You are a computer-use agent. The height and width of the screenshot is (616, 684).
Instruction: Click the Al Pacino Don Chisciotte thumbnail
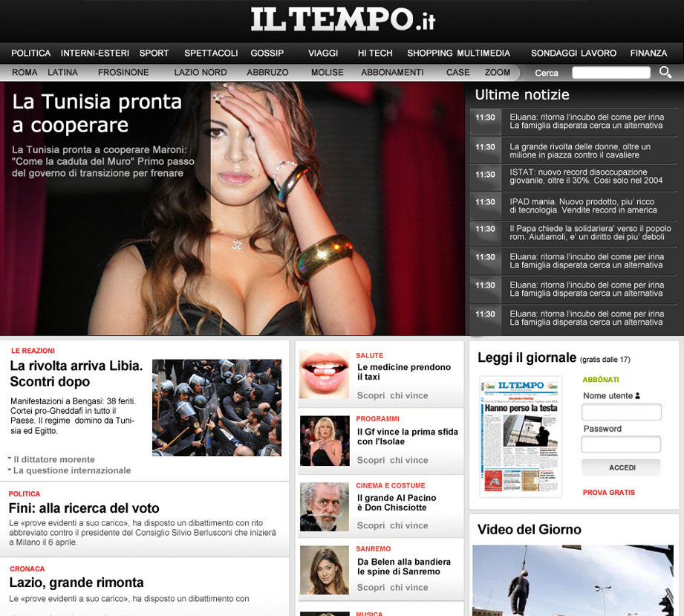pyautogui.click(x=325, y=507)
